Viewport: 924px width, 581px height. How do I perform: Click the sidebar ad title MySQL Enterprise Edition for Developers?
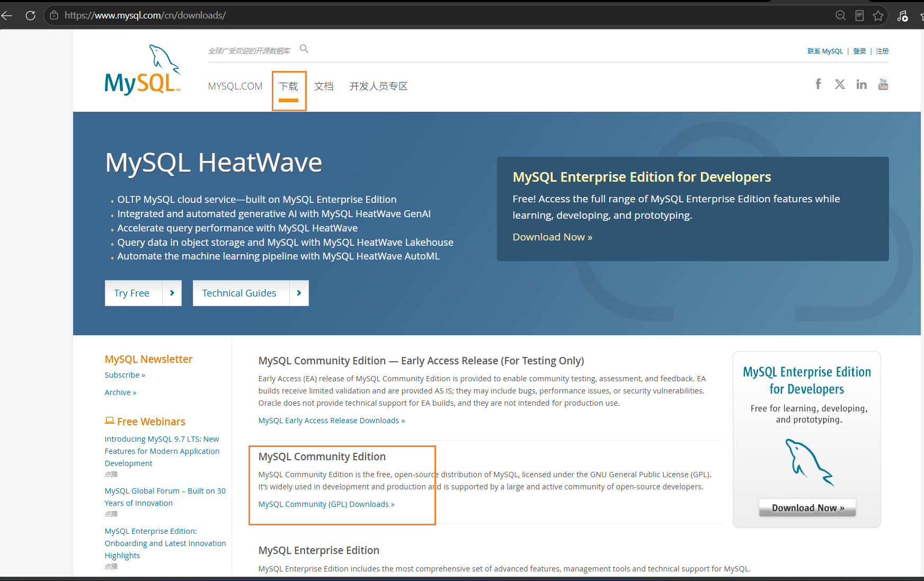point(807,380)
